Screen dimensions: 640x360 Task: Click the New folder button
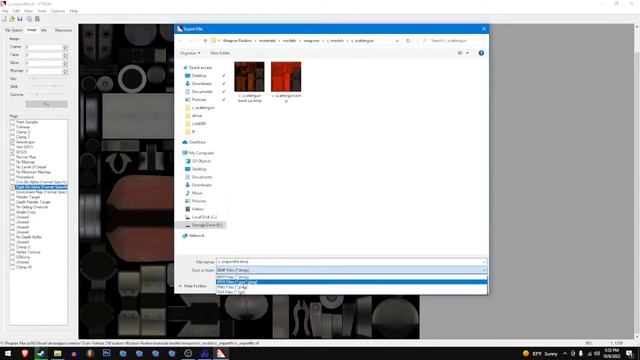coord(220,53)
